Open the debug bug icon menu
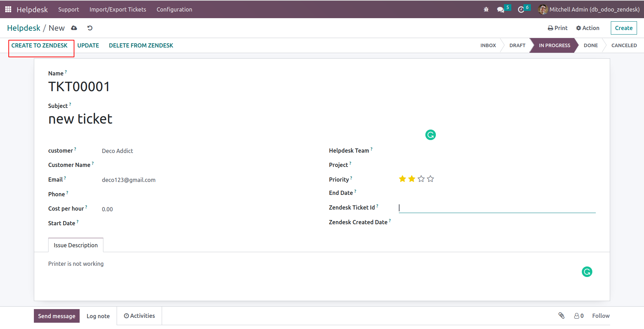The height and width of the screenshot is (329, 644). (x=486, y=9)
